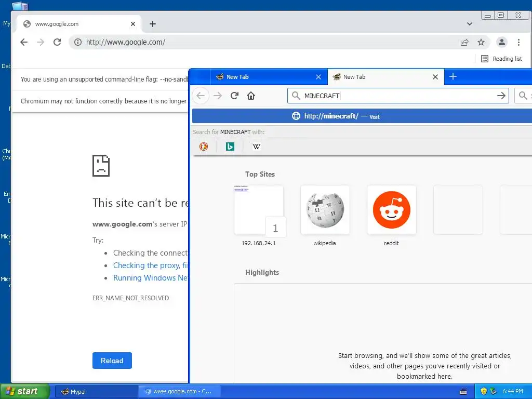Viewport: 532px width, 399px height.
Task: Click the security shield tray icon
Action: point(484,391)
